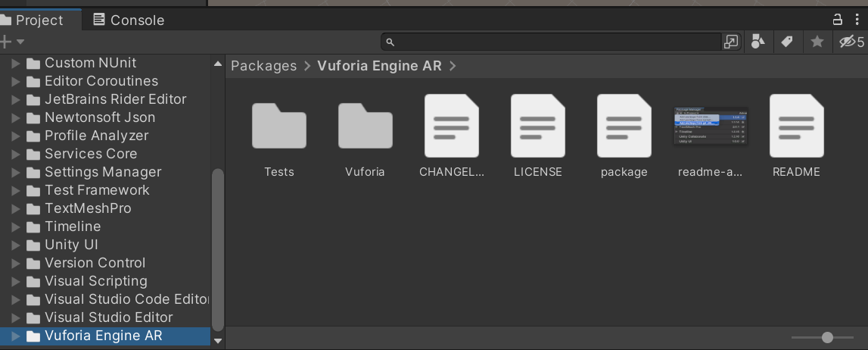Select the Vuforia folder icon
Image resolution: width=868 pixels, height=350 pixels.
366,126
